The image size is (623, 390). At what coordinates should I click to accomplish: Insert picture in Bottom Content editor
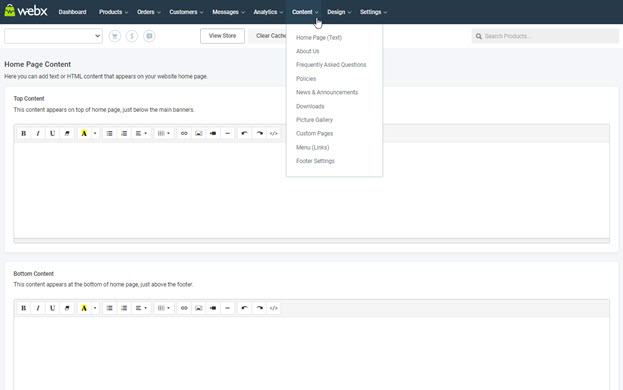[199, 308]
